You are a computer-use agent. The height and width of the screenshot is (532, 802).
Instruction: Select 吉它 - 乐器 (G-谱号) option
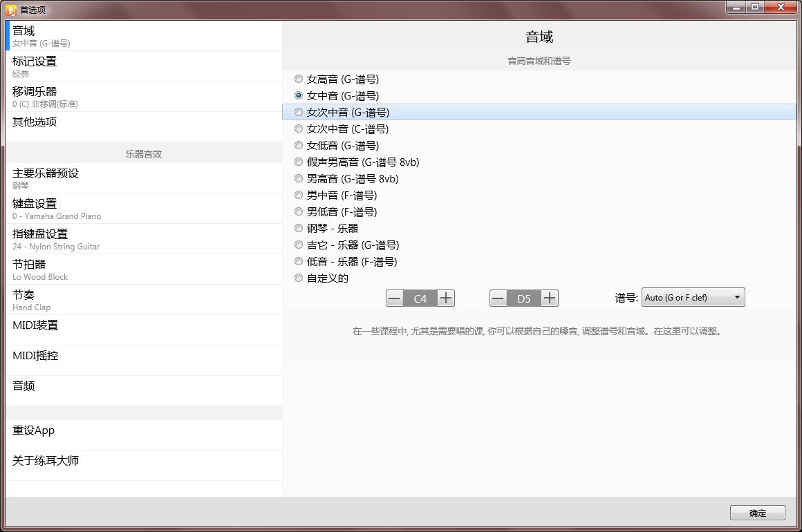click(299, 245)
